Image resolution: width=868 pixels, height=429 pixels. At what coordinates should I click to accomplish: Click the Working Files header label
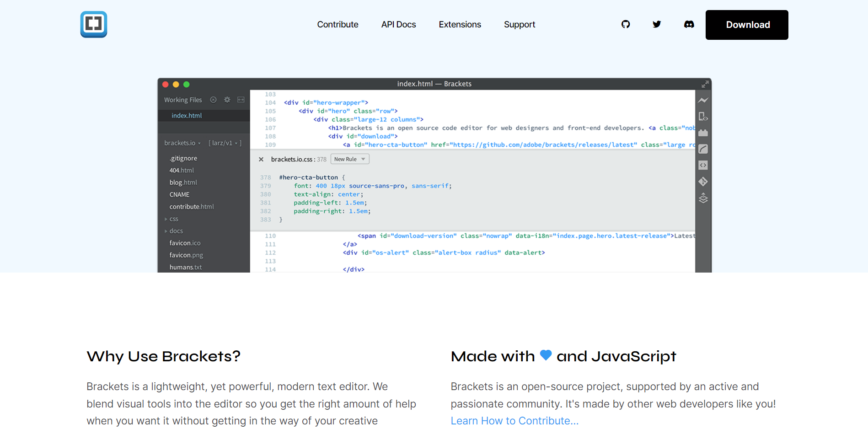183,100
